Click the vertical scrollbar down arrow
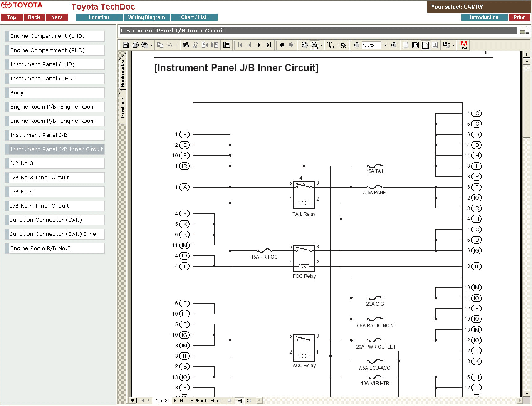 tap(527, 394)
